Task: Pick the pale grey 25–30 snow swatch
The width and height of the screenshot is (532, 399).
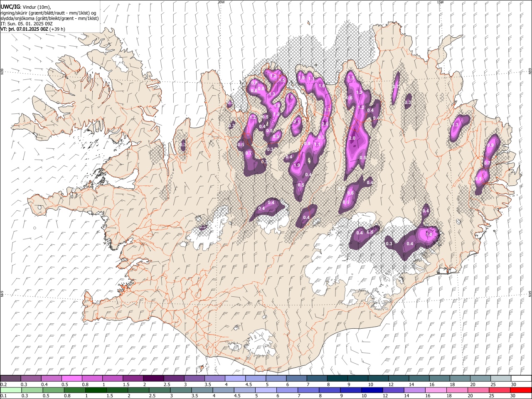Action: 501,379
